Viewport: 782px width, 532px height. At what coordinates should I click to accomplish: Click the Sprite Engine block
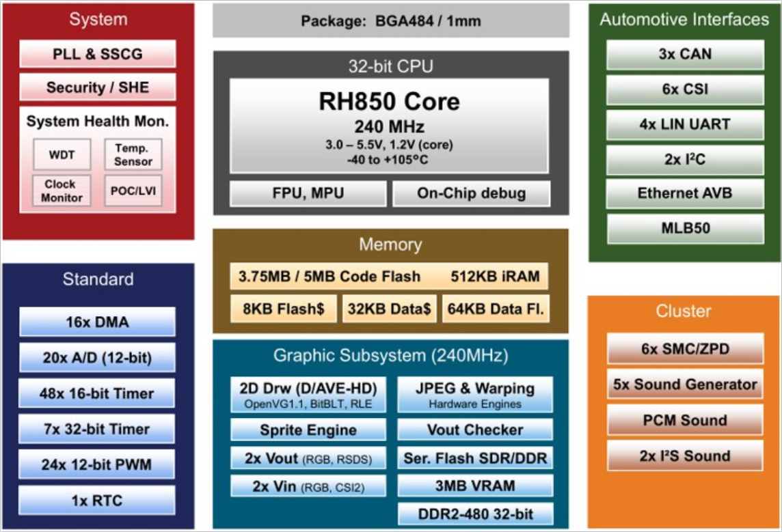pos(307,430)
